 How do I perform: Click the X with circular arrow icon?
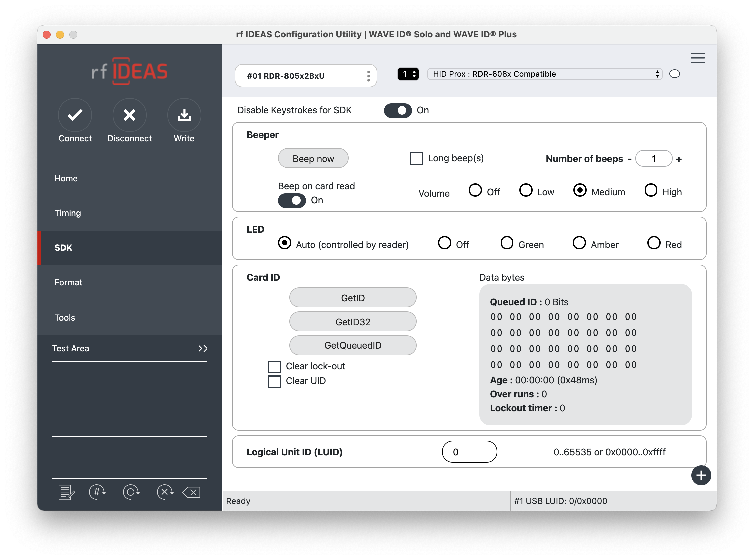165,492
